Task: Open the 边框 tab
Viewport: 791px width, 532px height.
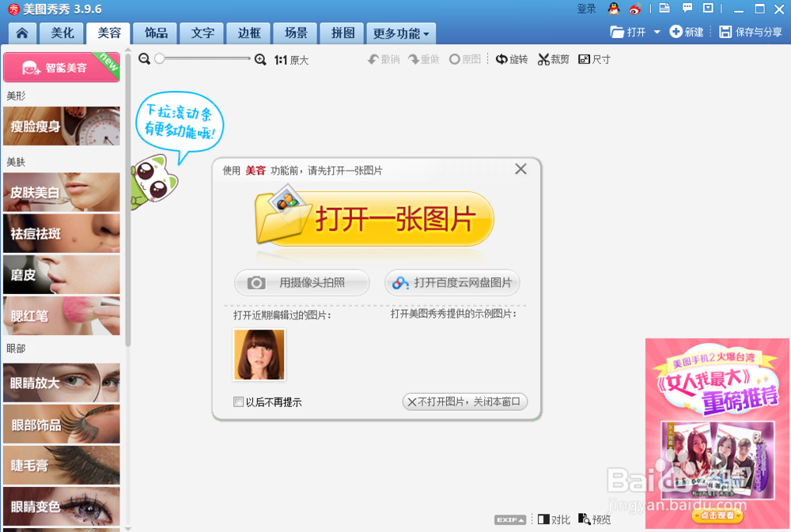Action: click(x=249, y=33)
